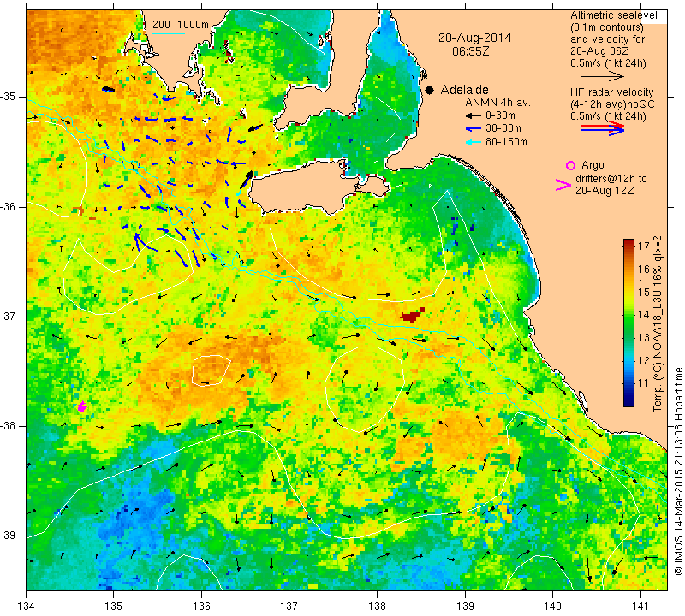Select the '138' longitude axis label
This screenshot has height=616, width=685.
tap(377, 607)
